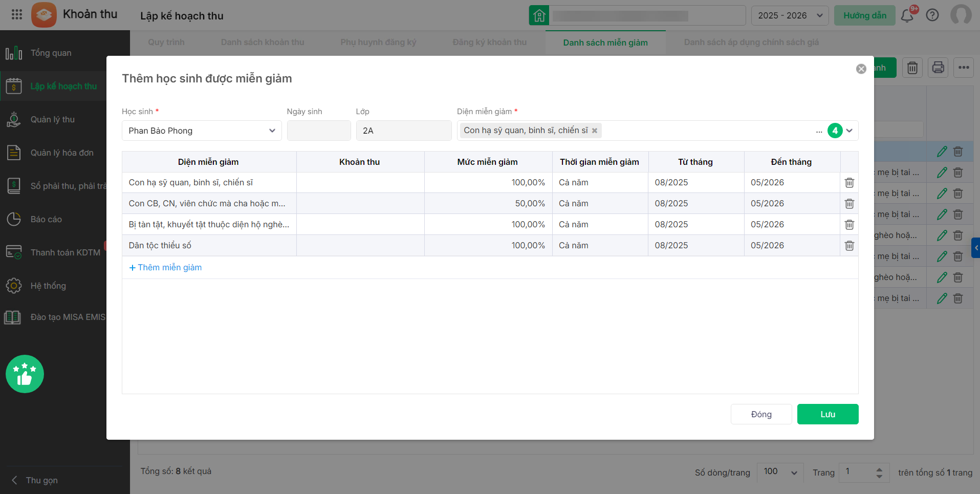Viewport: 980px width, 494px height.
Task: Open Thanh toán KDTM in the sidebar
Action: [53, 252]
